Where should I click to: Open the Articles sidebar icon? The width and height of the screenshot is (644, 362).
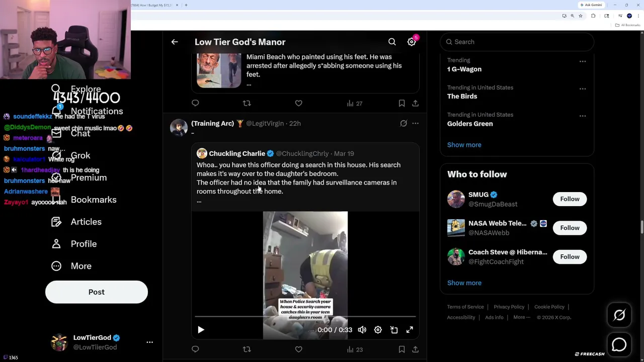point(56,222)
